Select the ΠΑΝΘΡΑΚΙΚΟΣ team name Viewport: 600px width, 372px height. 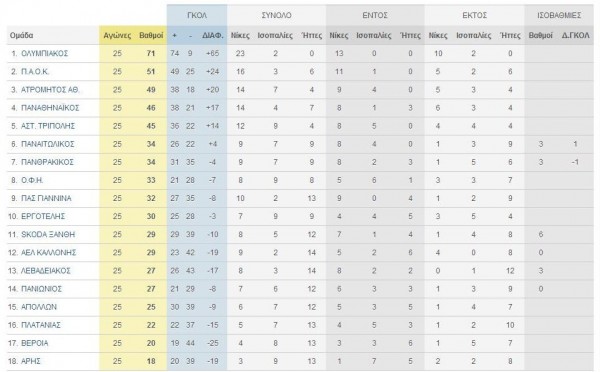pyautogui.click(x=47, y=162)
